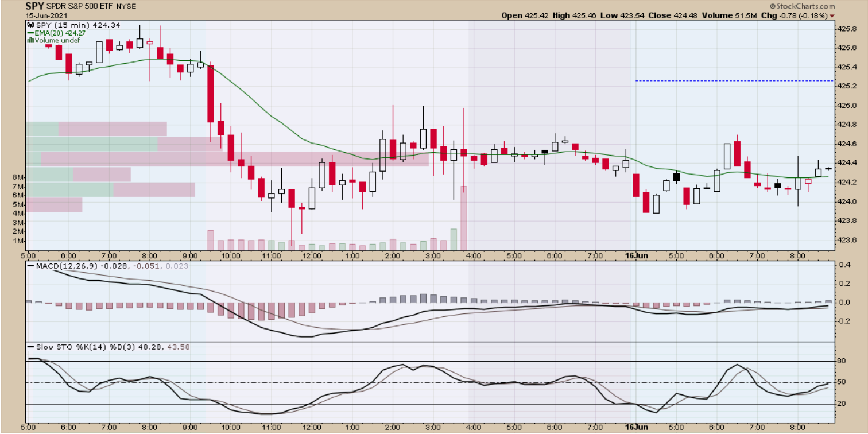Viewport: 868px width, 434px height.
Task: Click the -0.2 label on the MACD axis
Action: 843,321
